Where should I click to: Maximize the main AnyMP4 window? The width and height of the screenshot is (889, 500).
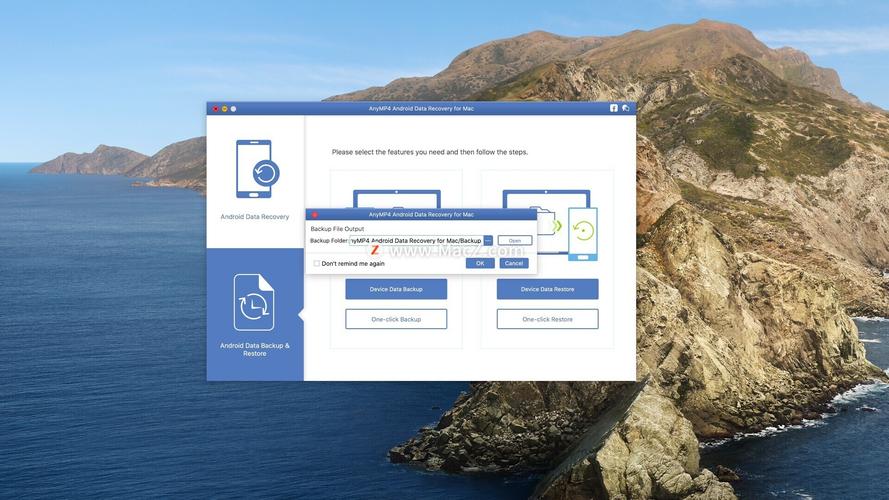tap(233, 108)
